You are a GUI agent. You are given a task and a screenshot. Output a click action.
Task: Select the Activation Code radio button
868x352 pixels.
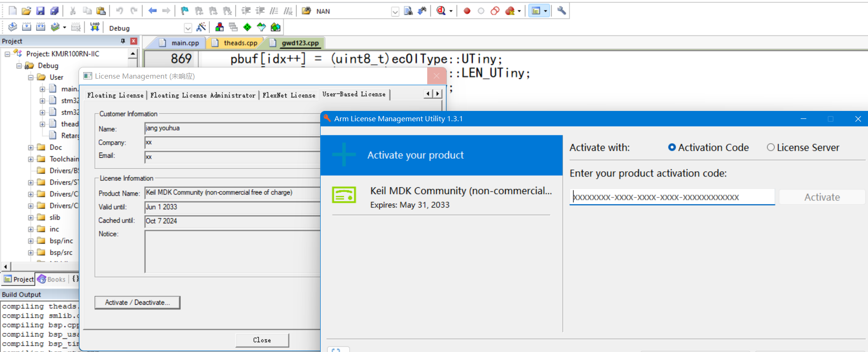(672, 147)
